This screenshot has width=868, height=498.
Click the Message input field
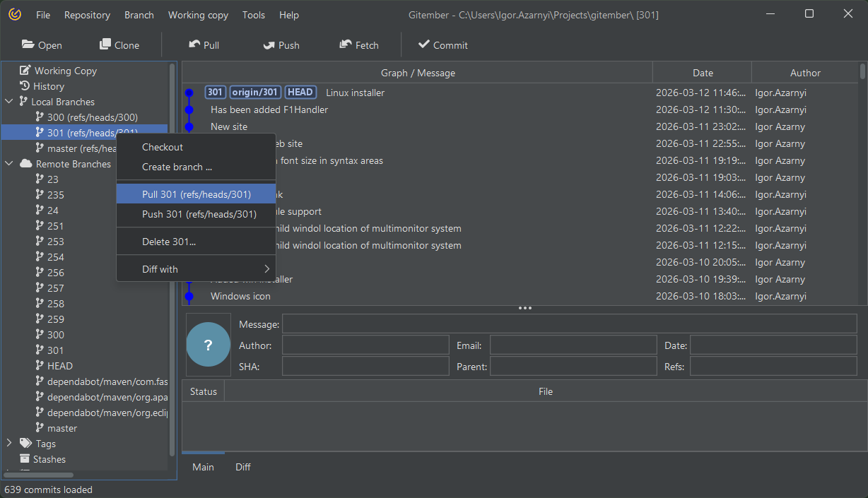(569, 324)
